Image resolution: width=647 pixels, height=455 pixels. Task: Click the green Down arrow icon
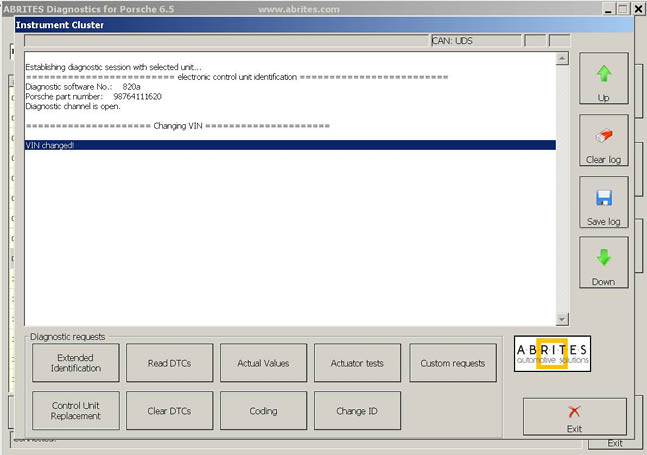click(x=603, y=258)
